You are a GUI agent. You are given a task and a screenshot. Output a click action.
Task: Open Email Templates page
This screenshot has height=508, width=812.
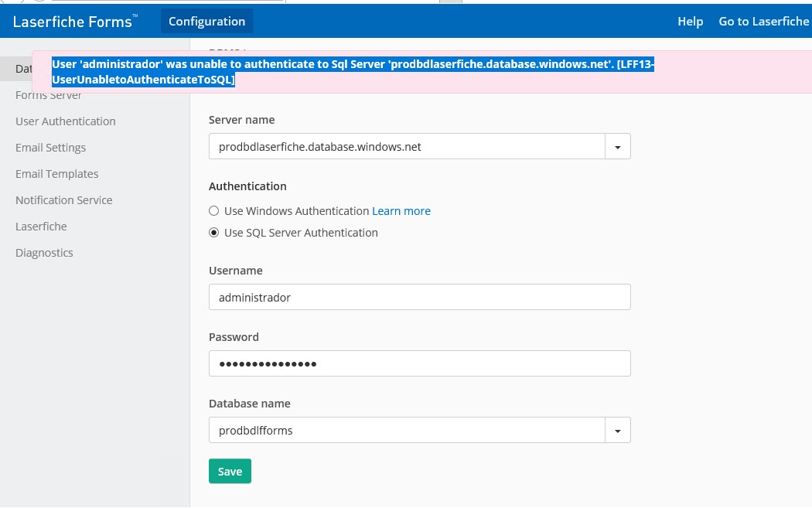[57, 174]
